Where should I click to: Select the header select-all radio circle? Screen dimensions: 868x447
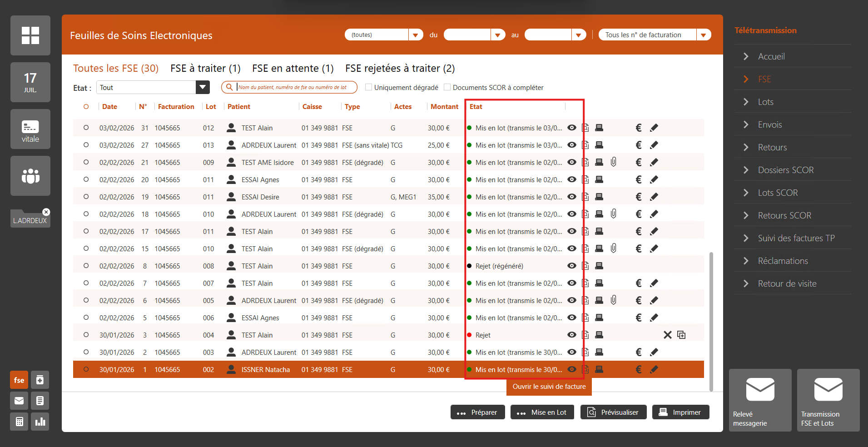point(86,107)
